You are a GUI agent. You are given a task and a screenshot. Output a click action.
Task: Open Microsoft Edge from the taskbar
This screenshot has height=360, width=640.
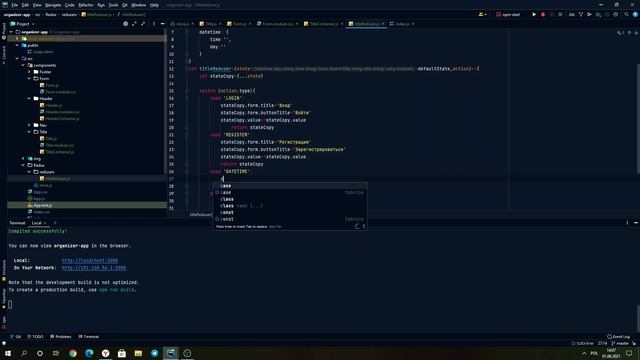click(x=89, y=353)
